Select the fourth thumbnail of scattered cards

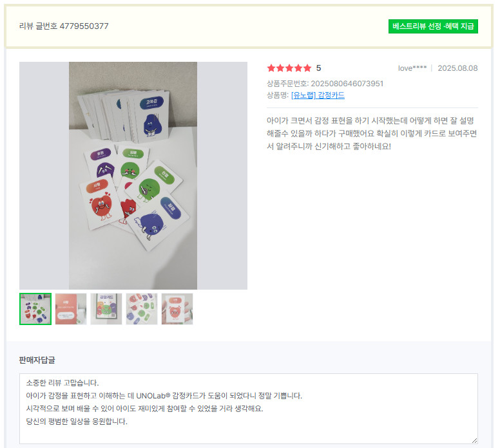point(142,309)
